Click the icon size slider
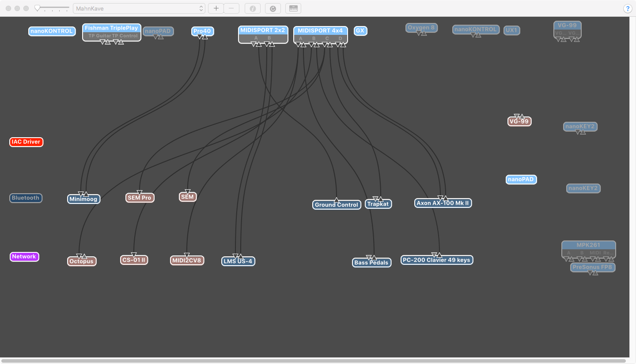Image resolution: width=636 pixels, height=364 pixels. [x=52, y=8]
